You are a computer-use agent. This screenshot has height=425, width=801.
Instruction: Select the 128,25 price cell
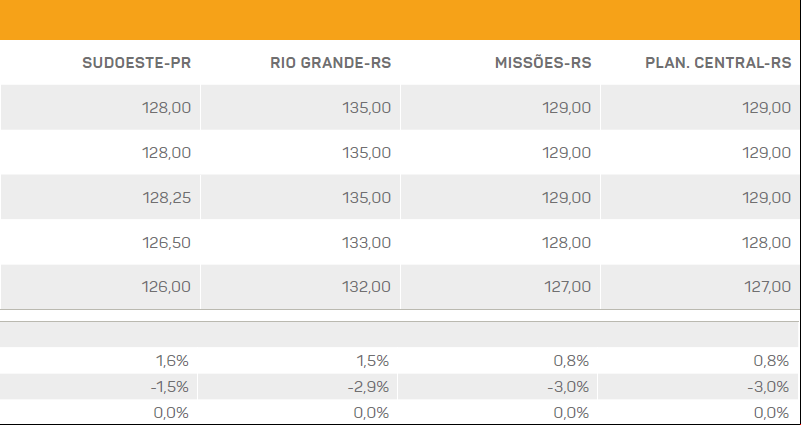click(x=101, y=197)
